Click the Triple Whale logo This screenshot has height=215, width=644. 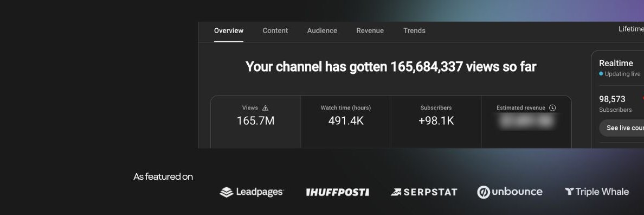596,192
